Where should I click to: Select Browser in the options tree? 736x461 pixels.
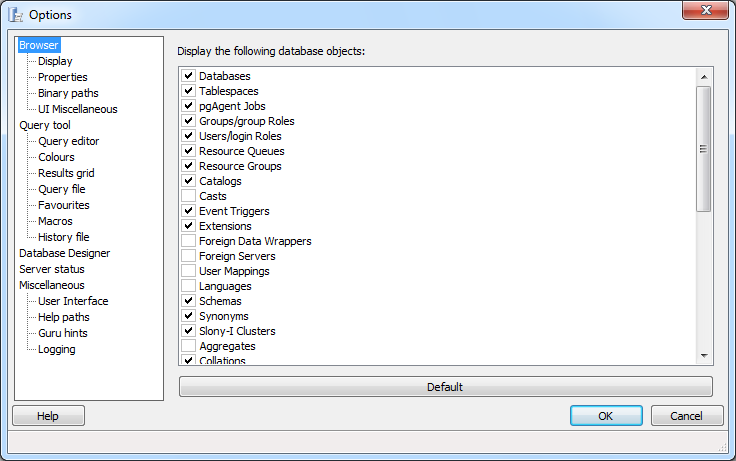[x=39, y=45]
